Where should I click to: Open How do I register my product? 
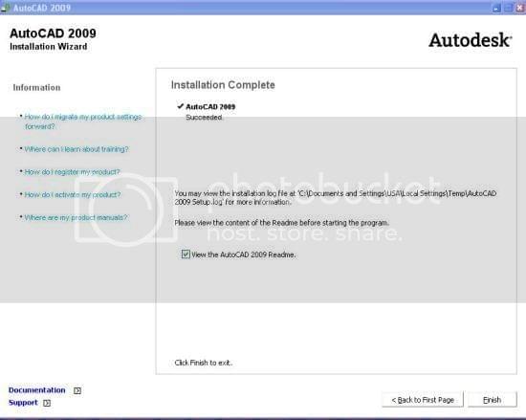(72, 172)
